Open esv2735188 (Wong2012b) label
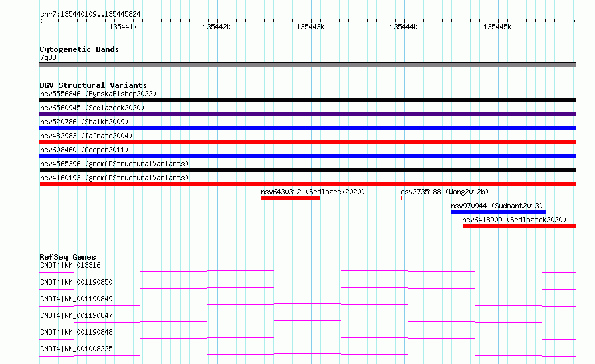The width and height of the screenshot is (595, 364). 445,192
